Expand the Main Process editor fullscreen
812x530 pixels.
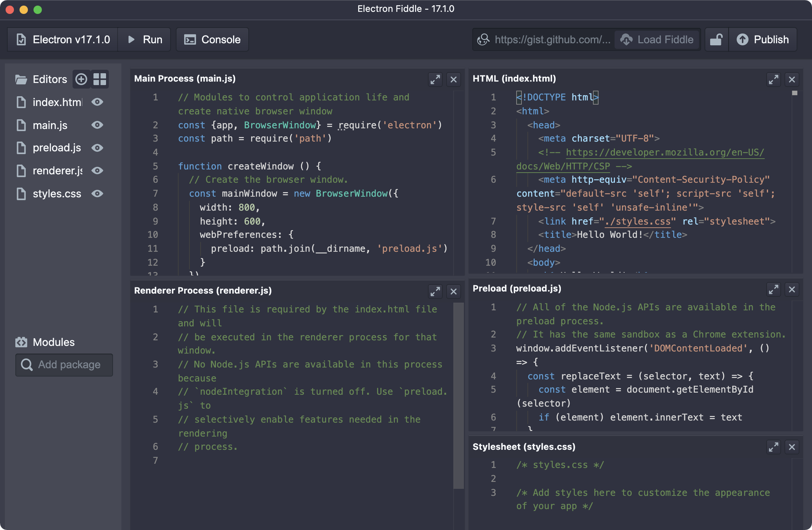click(x=435, y=79)
